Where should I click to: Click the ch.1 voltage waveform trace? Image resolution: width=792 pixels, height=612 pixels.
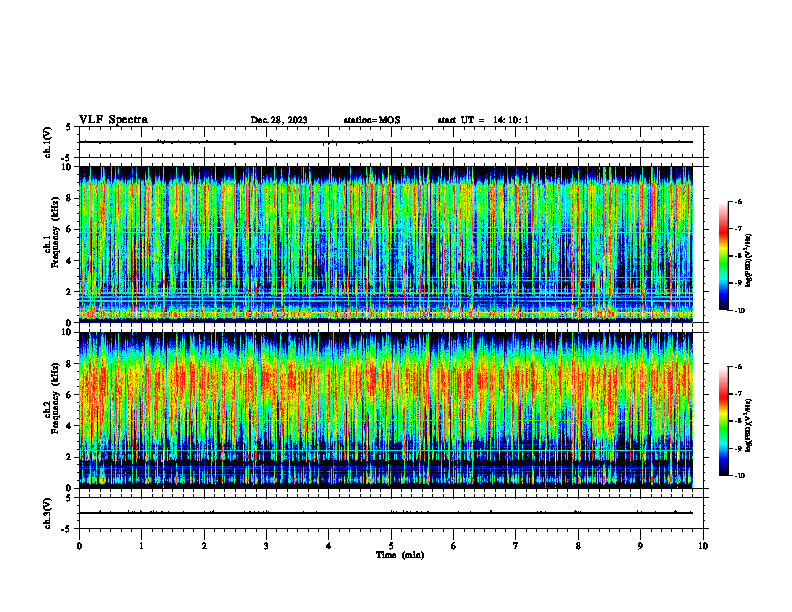click(x=386, y=142)
